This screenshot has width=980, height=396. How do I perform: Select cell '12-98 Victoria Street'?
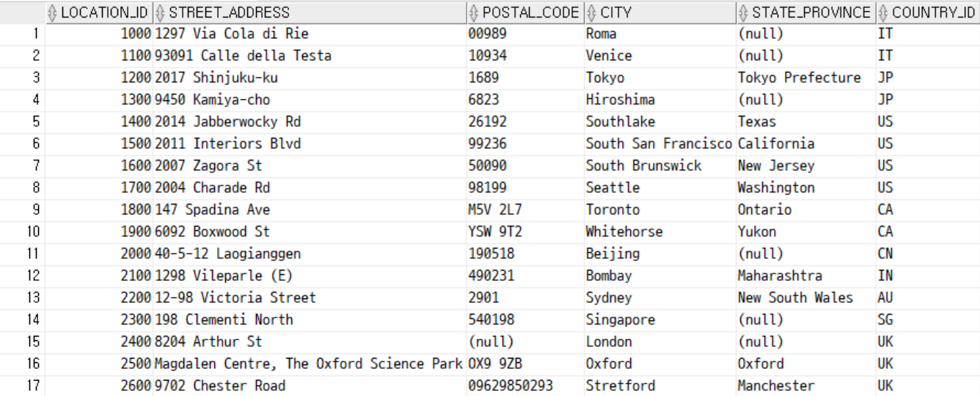point(310,298)
